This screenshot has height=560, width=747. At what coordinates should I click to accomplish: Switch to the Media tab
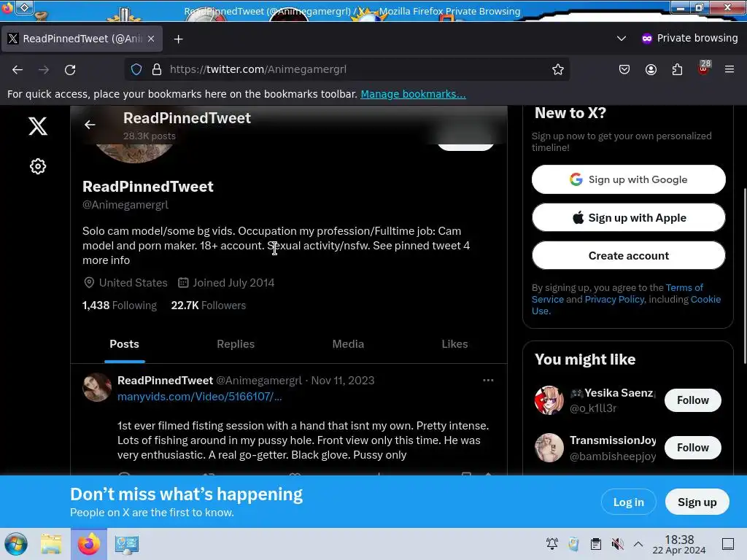[348, 344]
